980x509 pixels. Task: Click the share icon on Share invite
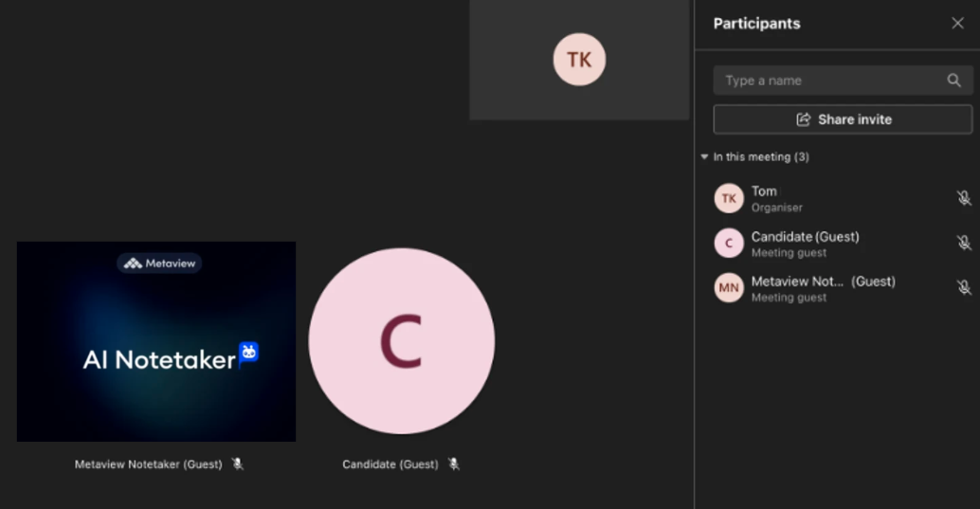coord(804,119)
